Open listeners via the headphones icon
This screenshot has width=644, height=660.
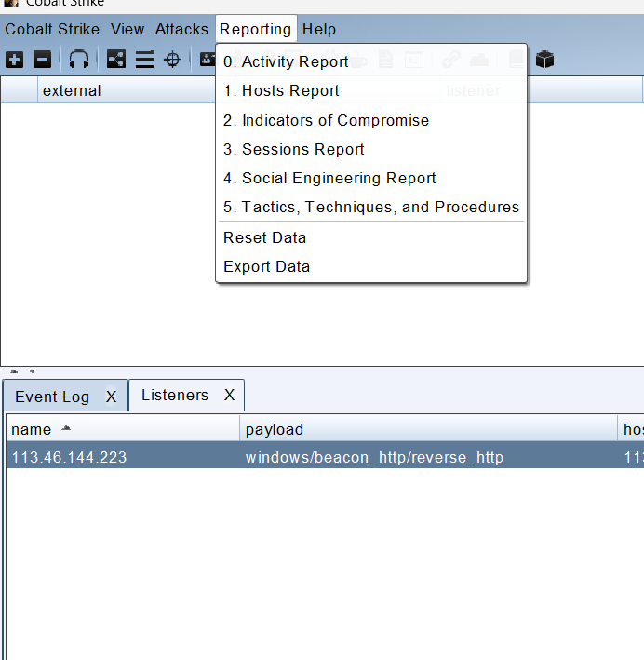[x=79, y=59]
